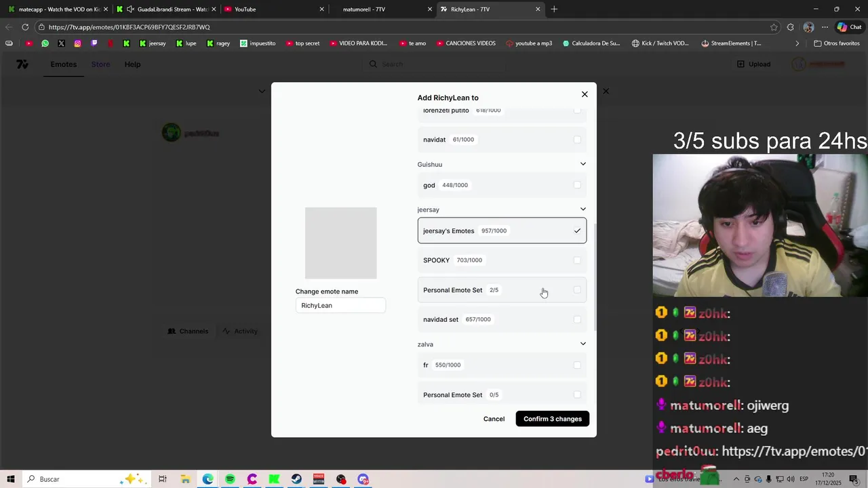This screenshot has width=868, height=488.
Task: Open Voicemeeter taskbar icon
Action: coord(319,479)
